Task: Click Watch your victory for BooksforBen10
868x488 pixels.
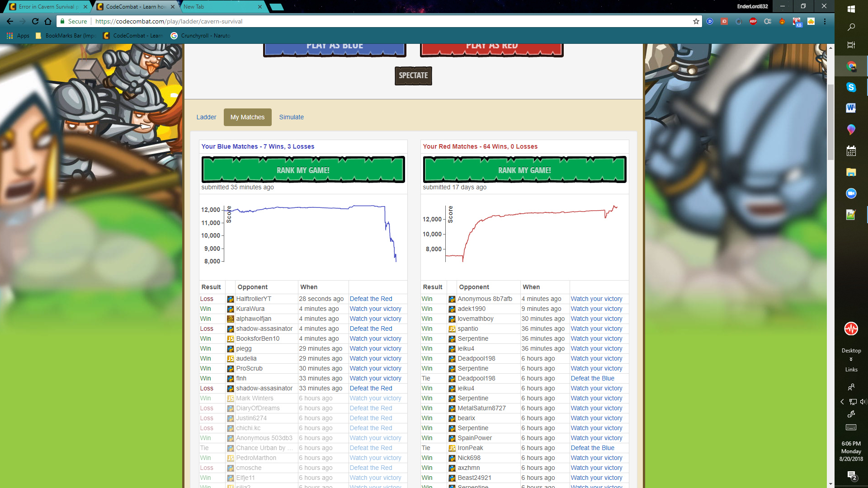Action: pos(375,338)
